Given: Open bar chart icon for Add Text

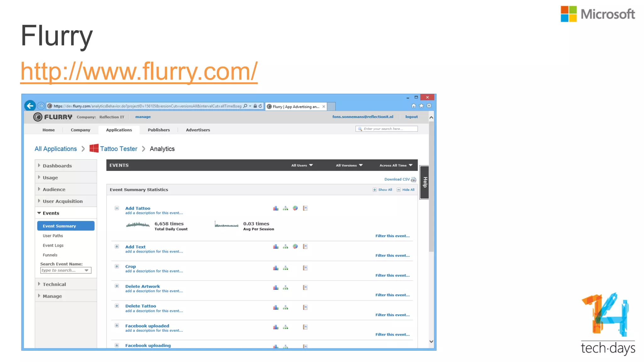Looking at the screenshot, I should coord(276,247).
